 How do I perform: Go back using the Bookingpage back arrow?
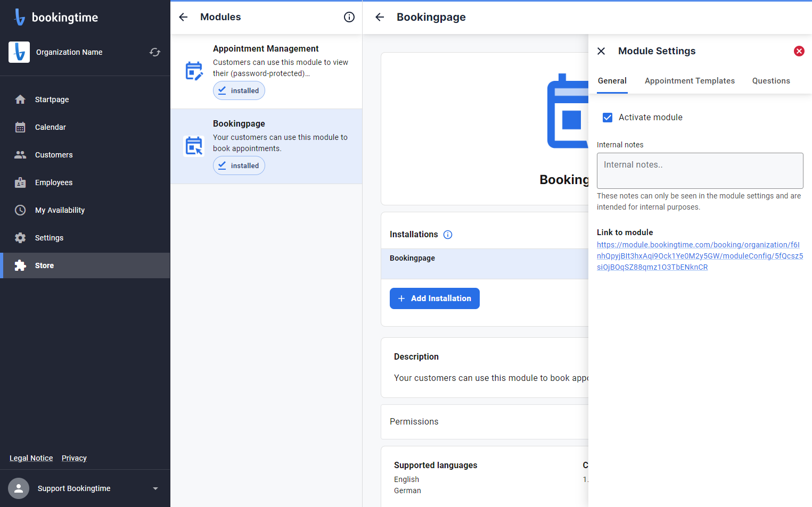tap(380, 17)
